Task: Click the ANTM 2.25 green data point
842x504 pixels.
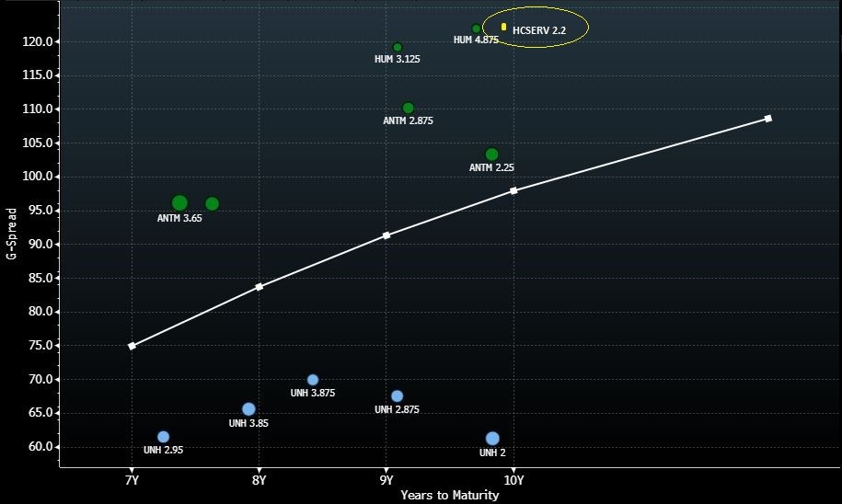Action: [x=491, y=155]
